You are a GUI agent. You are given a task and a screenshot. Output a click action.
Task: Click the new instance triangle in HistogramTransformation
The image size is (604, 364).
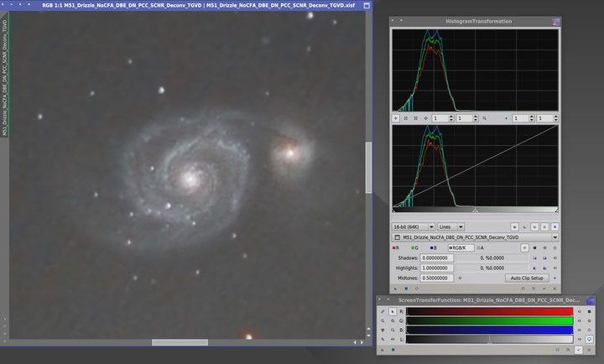pos(395,289)
